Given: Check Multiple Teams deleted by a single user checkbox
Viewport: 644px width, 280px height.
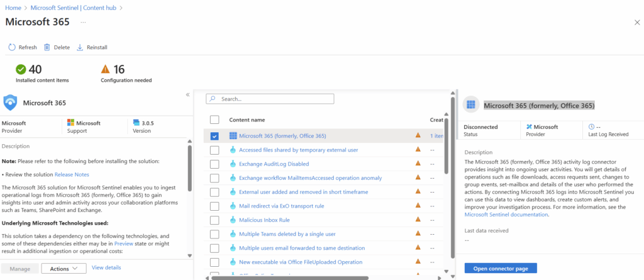Looking at the screenshot, I should pos(214,234).
